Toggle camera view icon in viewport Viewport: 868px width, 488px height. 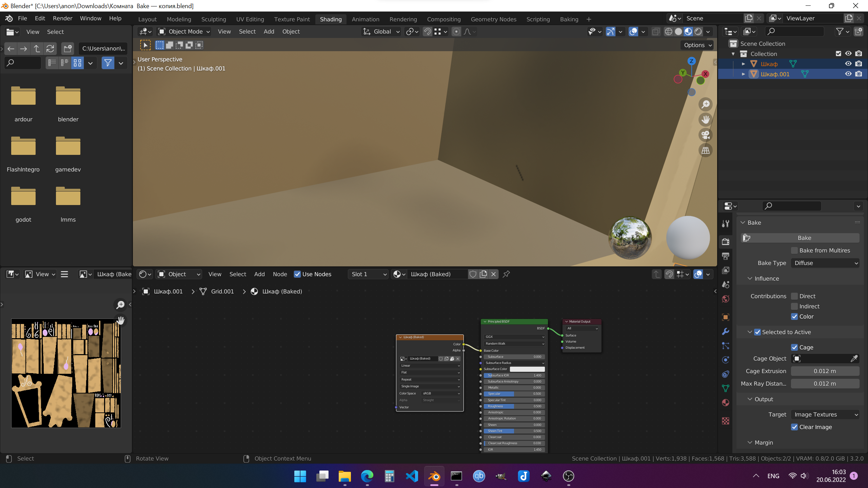[x=706, y=135]
